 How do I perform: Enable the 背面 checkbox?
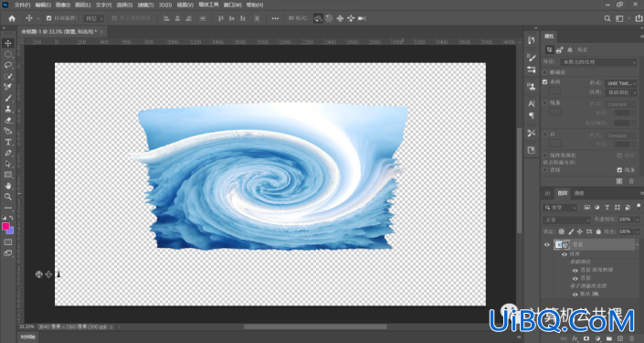(545, 170)
